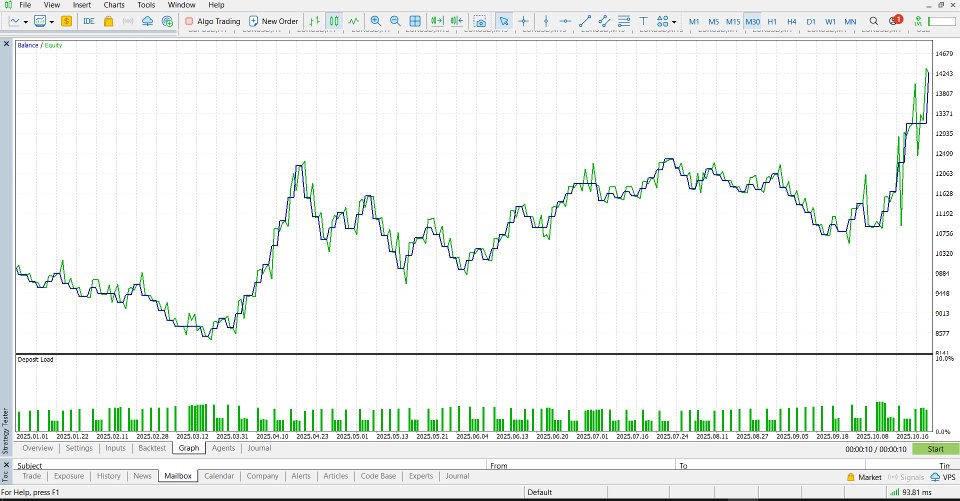Expand the new chart dropdown arrow

(26, 21)
